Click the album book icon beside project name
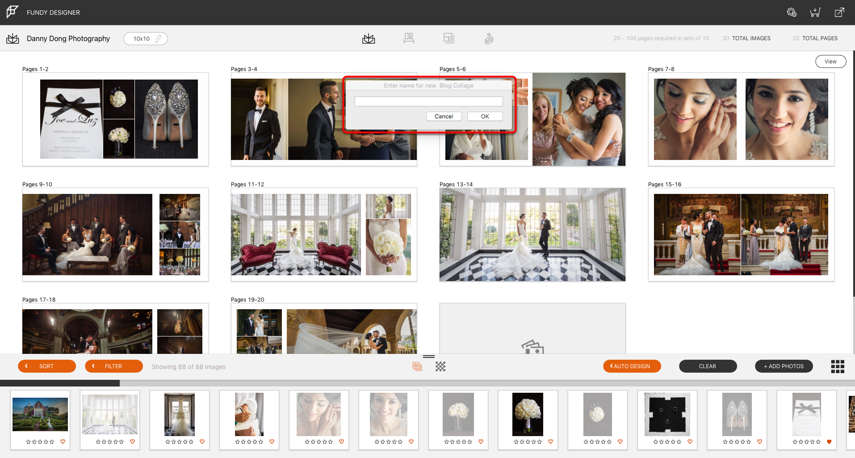Image resolution: width=855 pixels, height=458 pixels. click(x=13, y=39)
